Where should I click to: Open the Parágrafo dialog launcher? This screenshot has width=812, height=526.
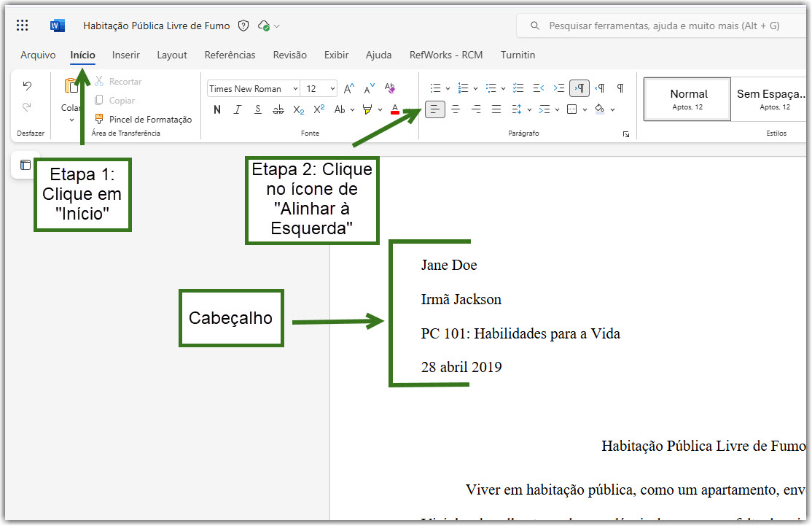pyautogui.click(x=626, y=134)
